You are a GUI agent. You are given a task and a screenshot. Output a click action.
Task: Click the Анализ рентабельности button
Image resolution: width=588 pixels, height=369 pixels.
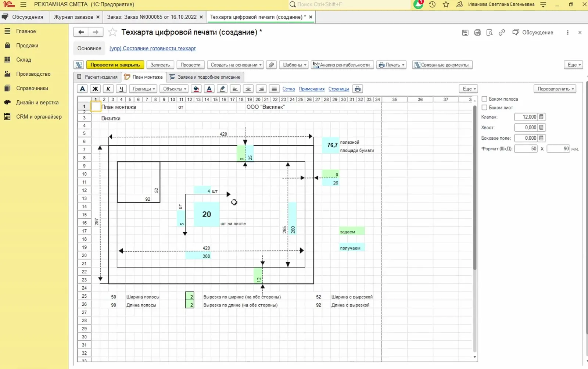(x=342, y=65)
